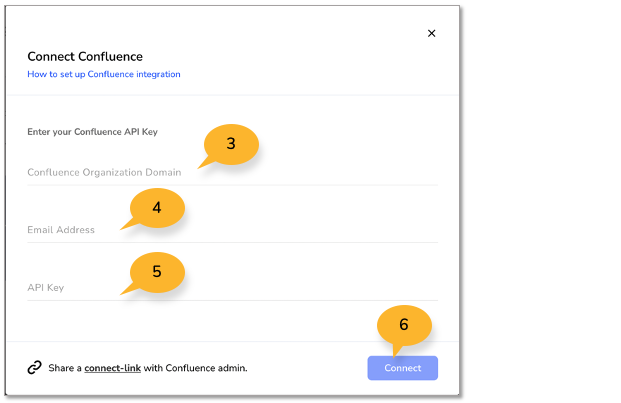Select the orange callout bubble numbered 3
This screenshot has width=621, height=403.
point(231,144)
